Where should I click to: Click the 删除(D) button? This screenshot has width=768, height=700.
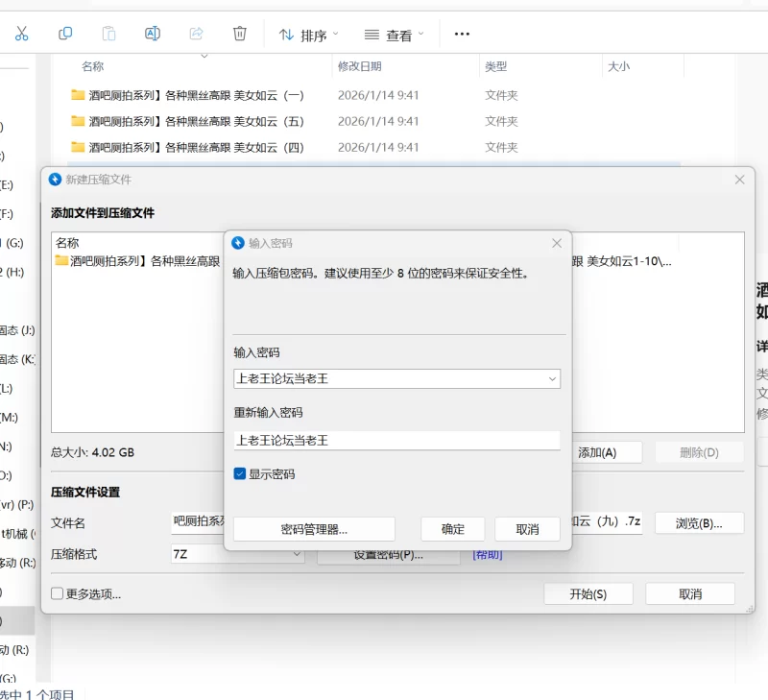tap(699, 452)
